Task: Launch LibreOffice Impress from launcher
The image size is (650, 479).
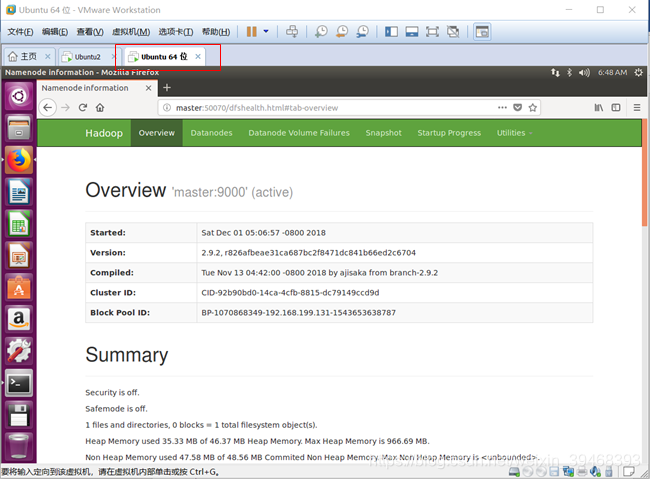Action: point(19,255)
